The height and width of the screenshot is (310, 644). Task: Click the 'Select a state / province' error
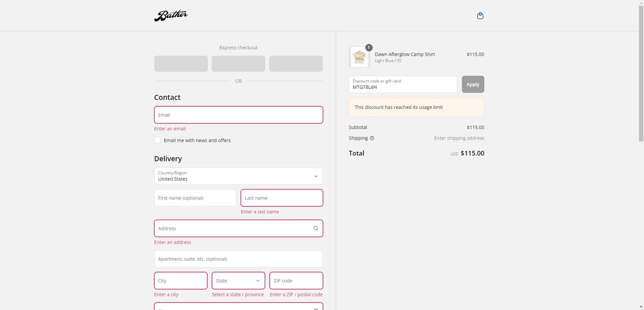[x=238, y=295]
